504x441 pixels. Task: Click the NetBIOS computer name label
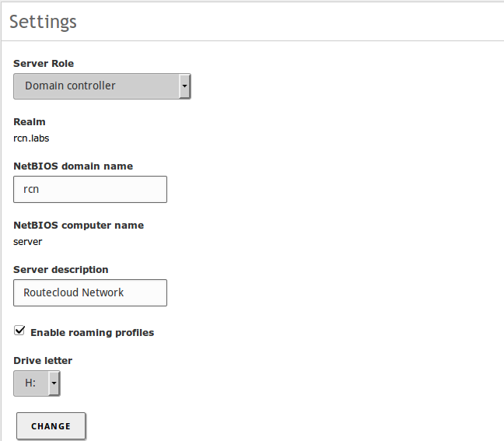point(79,226)
